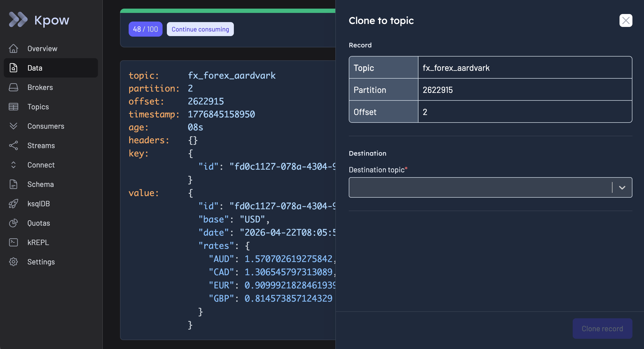
Task: Click the Data document search icon
Action: (13, 68)
